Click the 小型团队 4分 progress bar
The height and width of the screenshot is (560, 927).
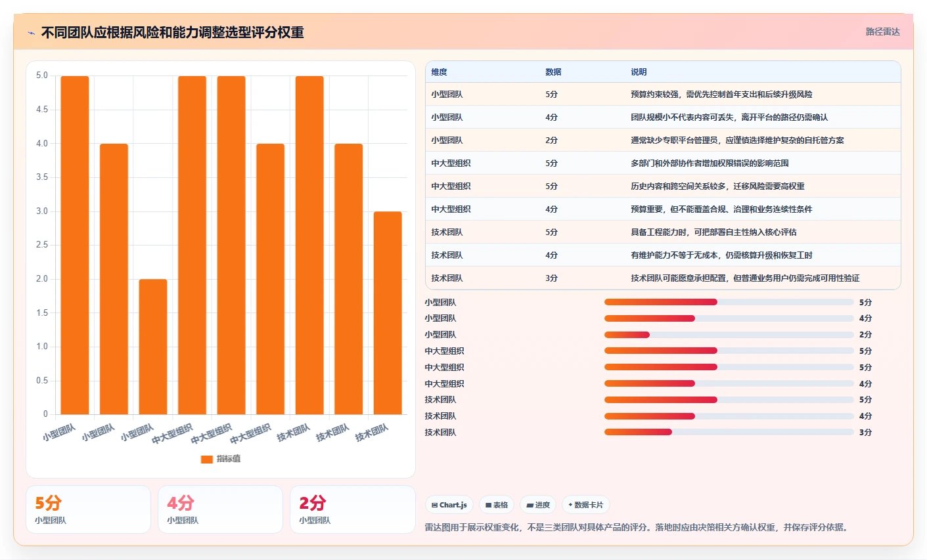pyautogui.click(x=729, y=318)
